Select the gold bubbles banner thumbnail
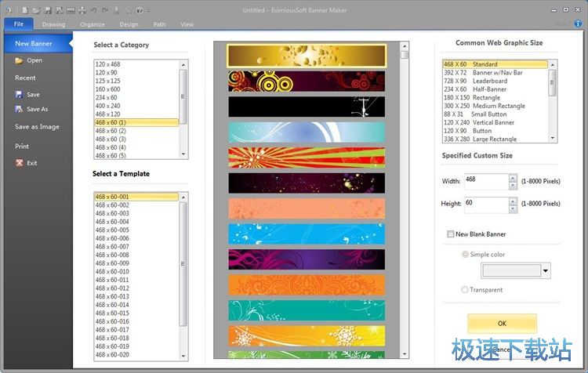 tap(307, 56)
